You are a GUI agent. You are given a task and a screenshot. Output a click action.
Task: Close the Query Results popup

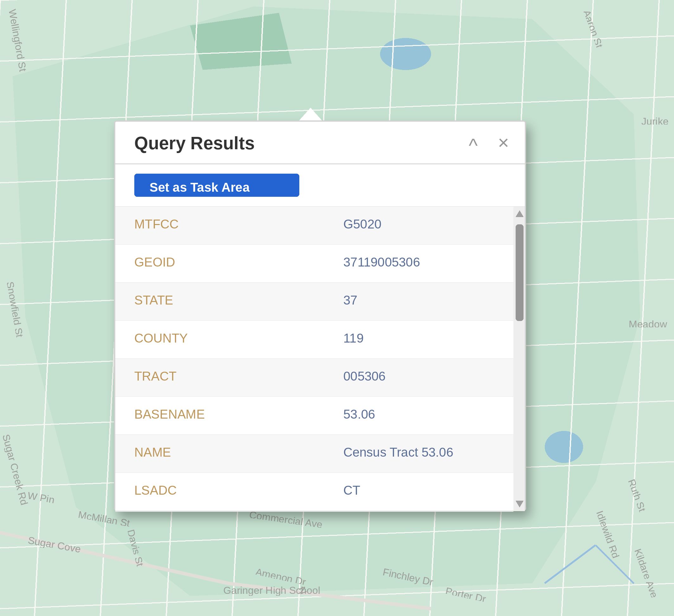point(503,143)
